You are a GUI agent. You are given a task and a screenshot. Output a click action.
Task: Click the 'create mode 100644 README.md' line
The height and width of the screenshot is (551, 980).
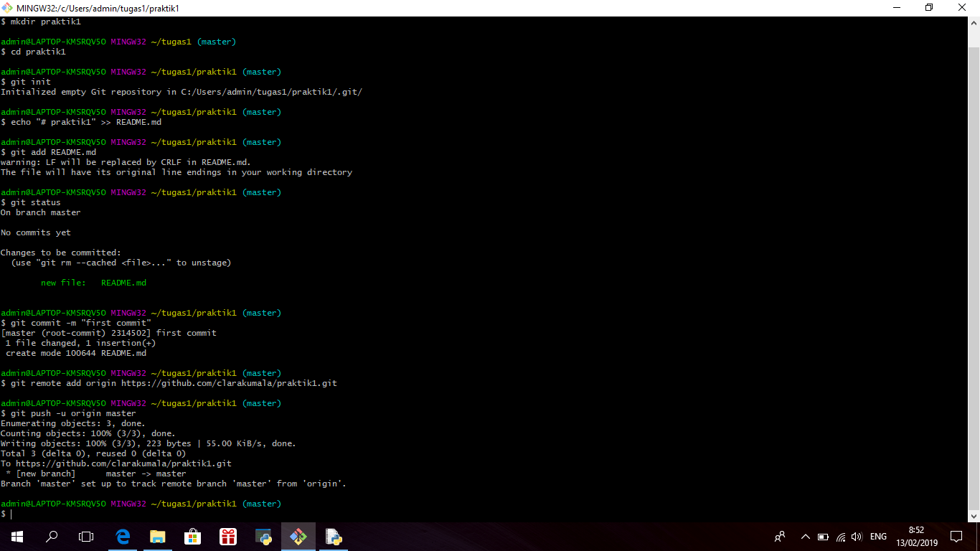click(76, 353)
